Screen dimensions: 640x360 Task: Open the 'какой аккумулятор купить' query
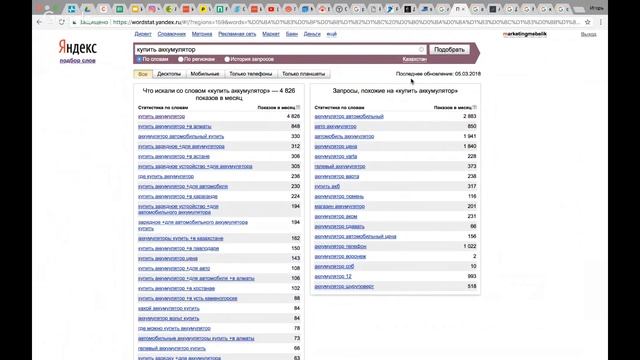point(169,309)
